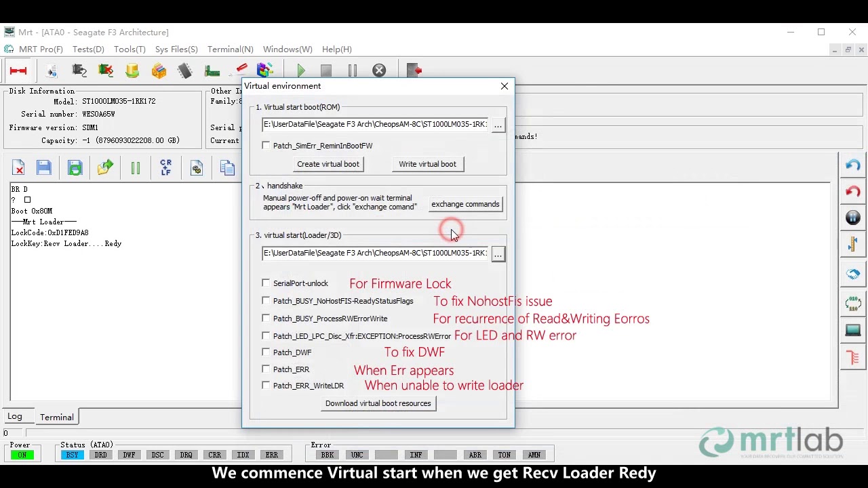Click the exit door toolbar icon
868x488 pixels.
[414, 70]
